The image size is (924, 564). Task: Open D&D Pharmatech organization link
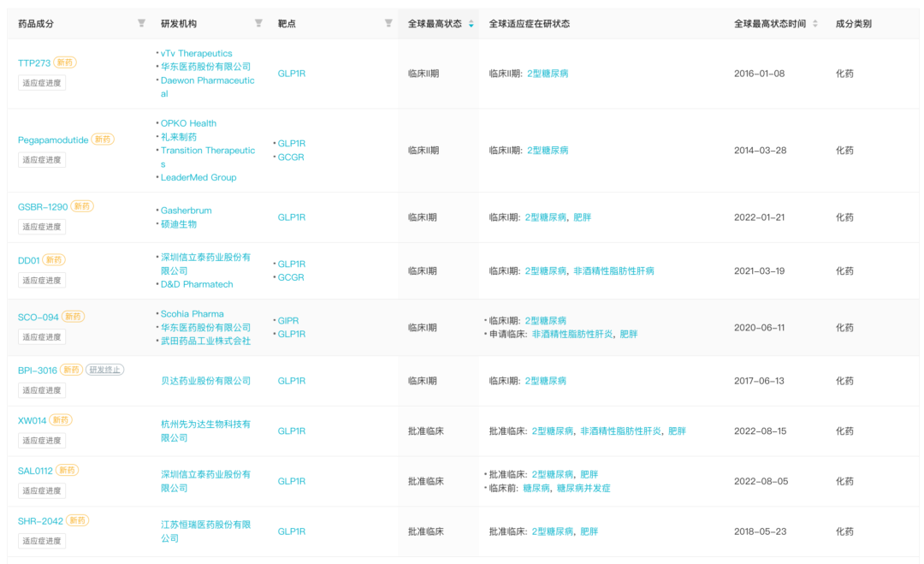pos(197,284)
